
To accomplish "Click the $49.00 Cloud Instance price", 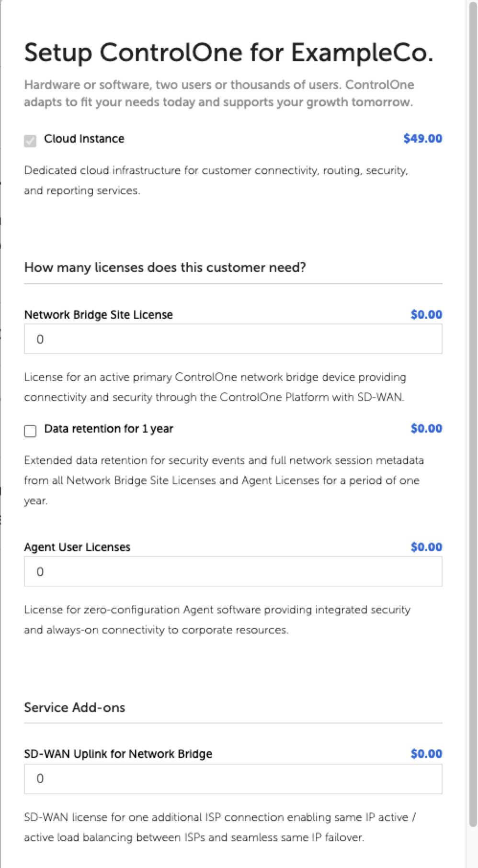I will click(422, 139).
